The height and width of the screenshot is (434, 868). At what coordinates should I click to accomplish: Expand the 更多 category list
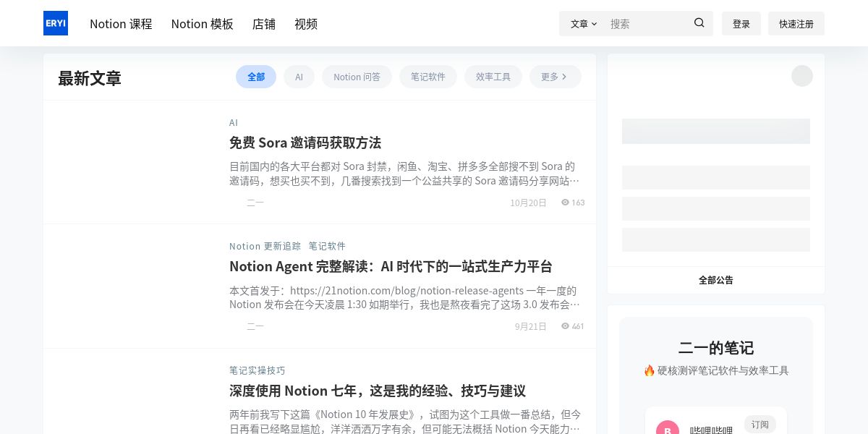point(555,77)
